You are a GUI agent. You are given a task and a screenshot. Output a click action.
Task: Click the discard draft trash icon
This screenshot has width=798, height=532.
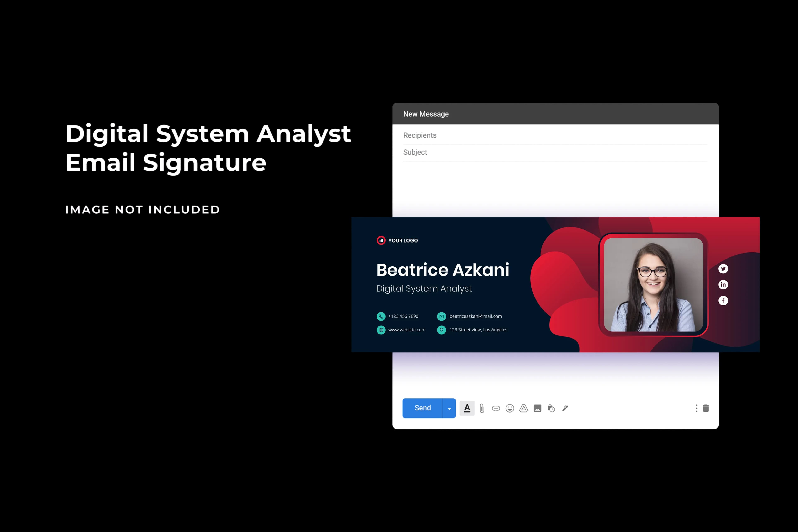click(x=706, y=409)
